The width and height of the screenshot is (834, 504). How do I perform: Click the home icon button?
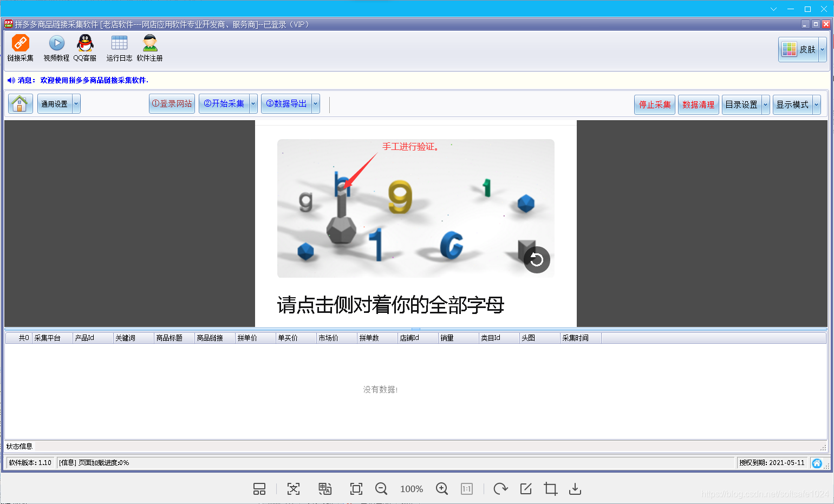tap(20, 103)
